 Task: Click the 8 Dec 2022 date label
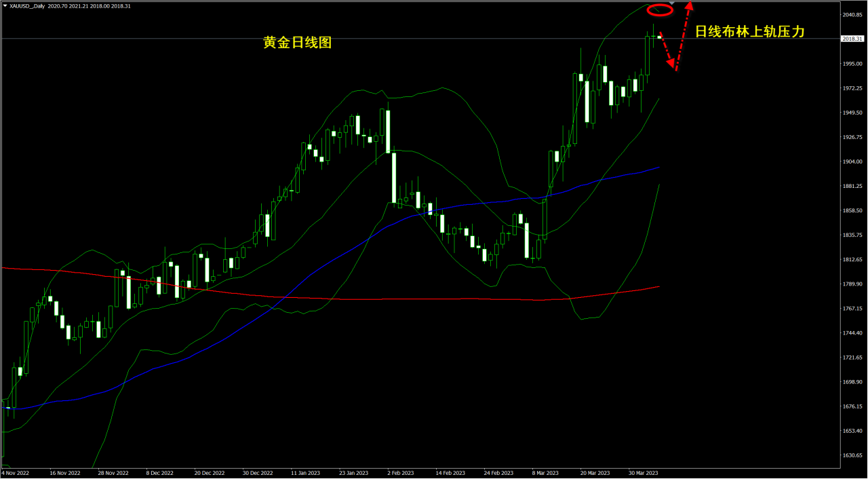161,473
